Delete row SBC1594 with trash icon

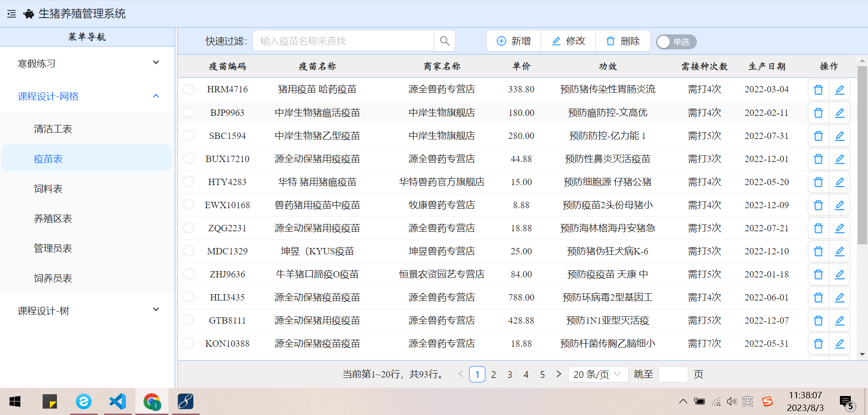[x=818, y=136]
